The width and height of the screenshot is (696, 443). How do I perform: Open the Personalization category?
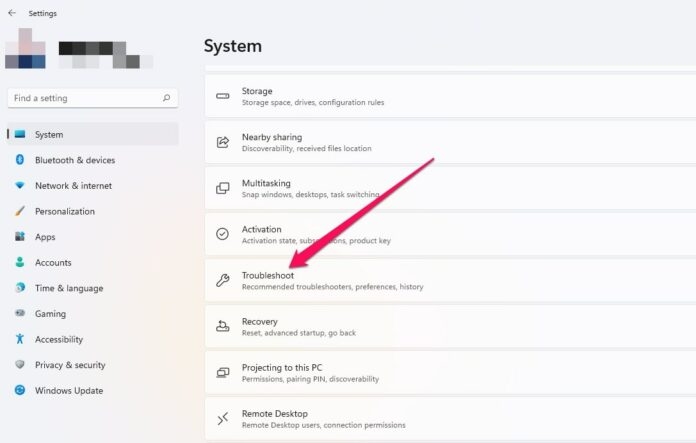tap(64, 212)
